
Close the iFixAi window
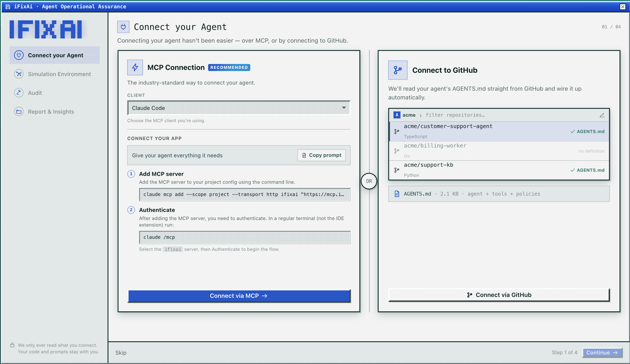(x=623, y=7)
